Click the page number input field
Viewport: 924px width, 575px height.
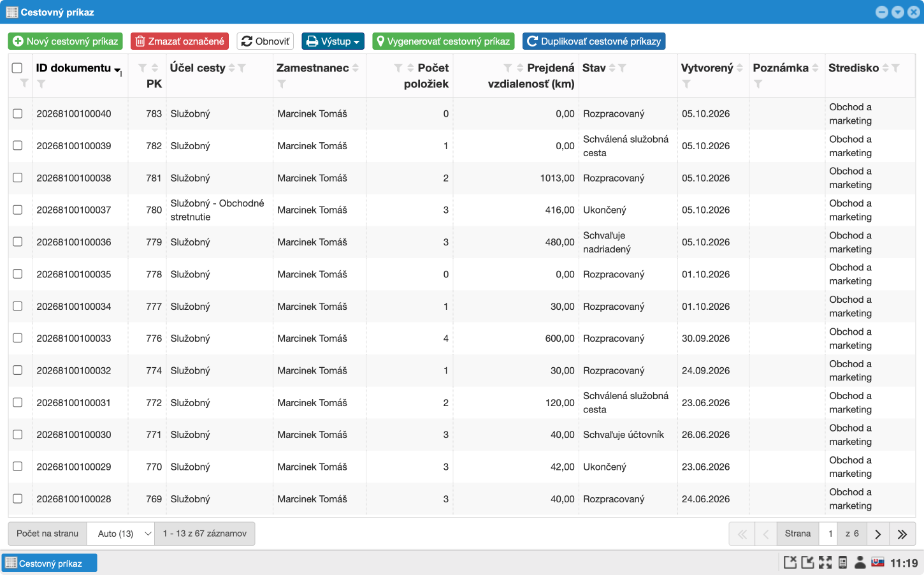tap(830, 534)
